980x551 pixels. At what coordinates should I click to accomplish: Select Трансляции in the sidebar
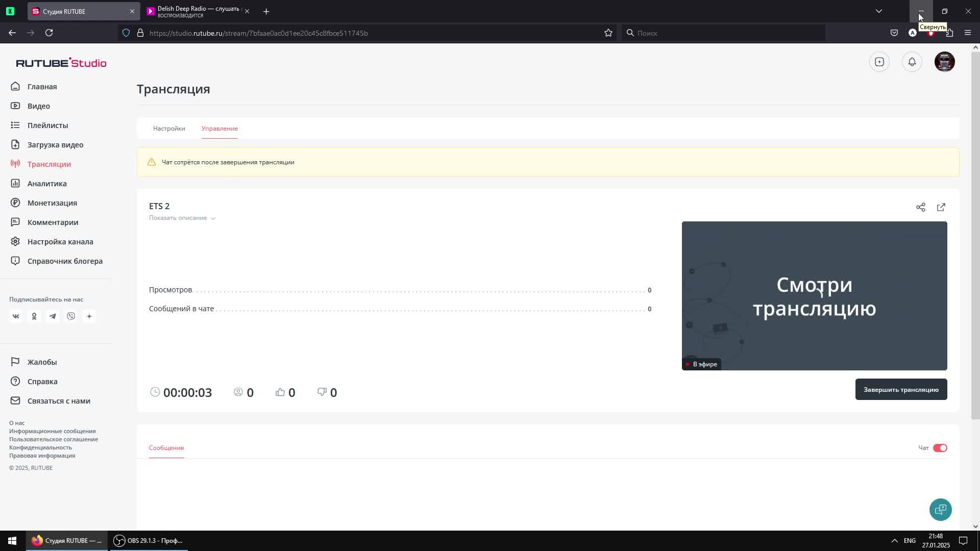pyautogui.click(x=41, y=164)
